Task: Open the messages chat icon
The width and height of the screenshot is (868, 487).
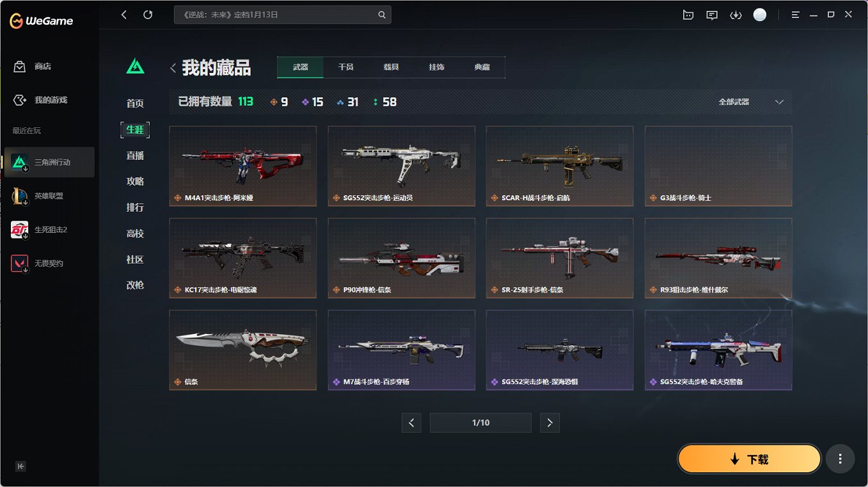Action: click(x=712, y=15)
